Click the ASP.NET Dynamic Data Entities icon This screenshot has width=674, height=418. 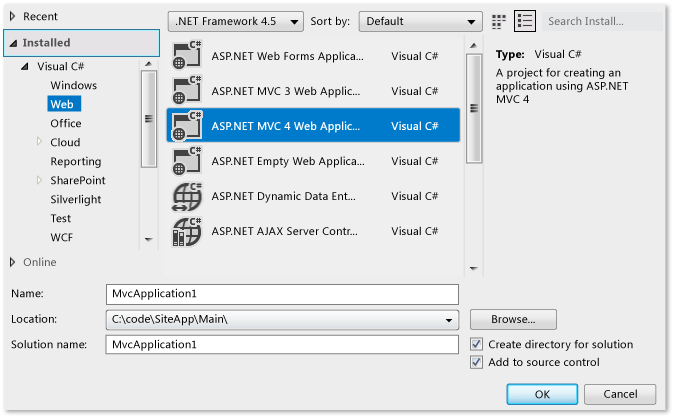(x=187, y=196)
